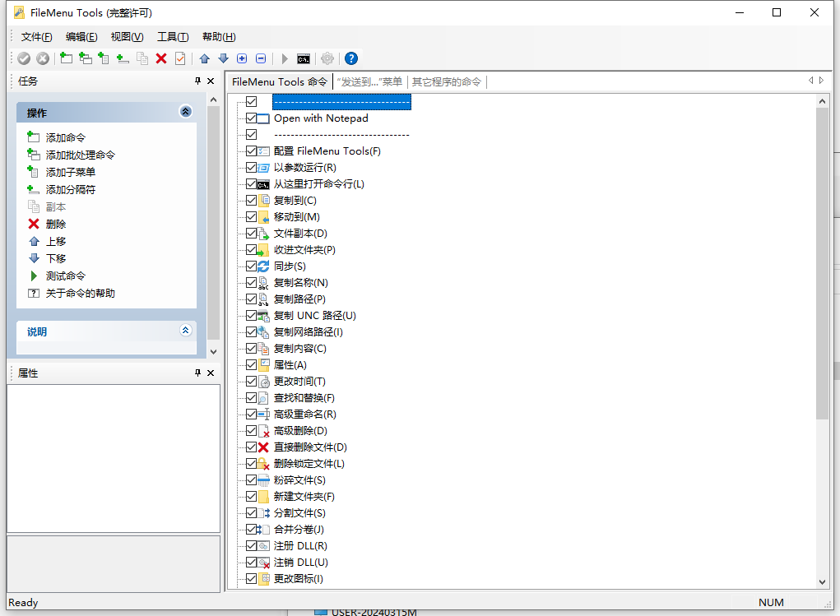Click the red X delete toolbar icon
Screen dimensions: 840x616
pos(161,58)
